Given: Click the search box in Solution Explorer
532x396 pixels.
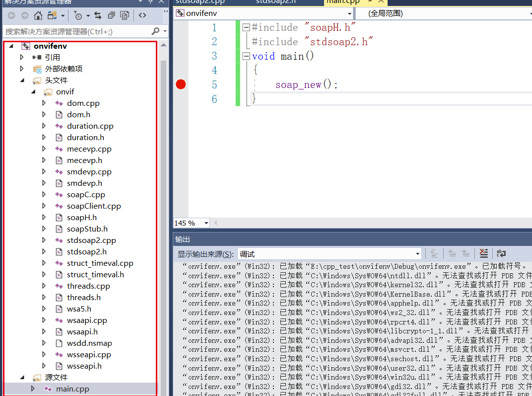Looking at the screenshot, I should point(74,31).
